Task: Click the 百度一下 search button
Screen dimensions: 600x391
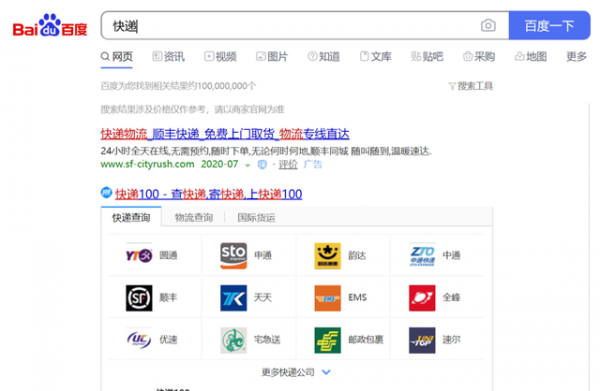Action: click(549, 26)
